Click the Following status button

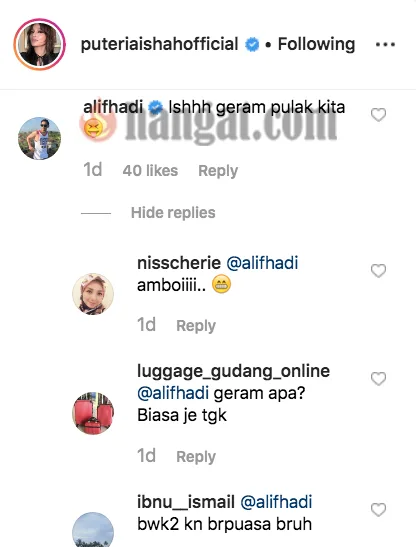pyautogui.click(x=316, y=44)
